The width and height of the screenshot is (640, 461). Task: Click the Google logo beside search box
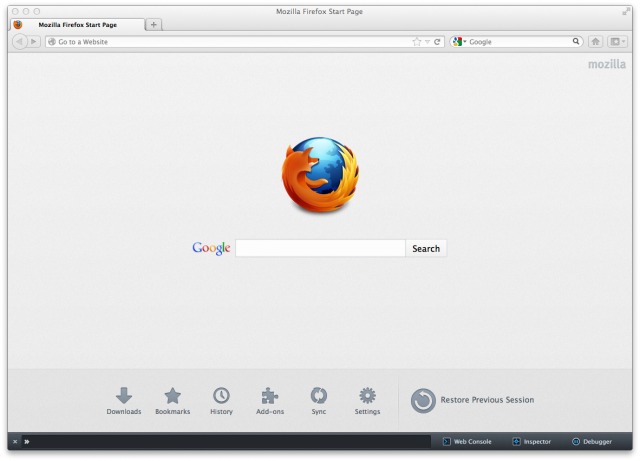[x=211, y=248]
